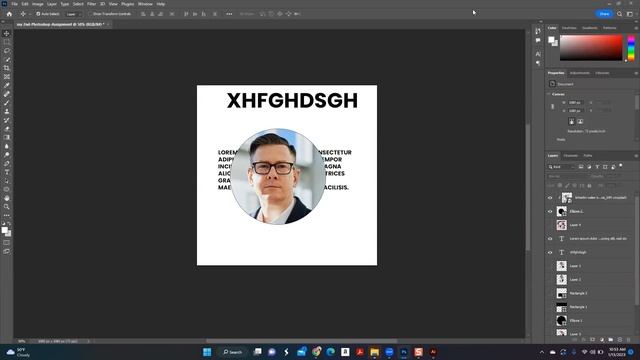Click the foreground color swatch in Color panel
Screen dimensions: 640x360
coord(551,40)
